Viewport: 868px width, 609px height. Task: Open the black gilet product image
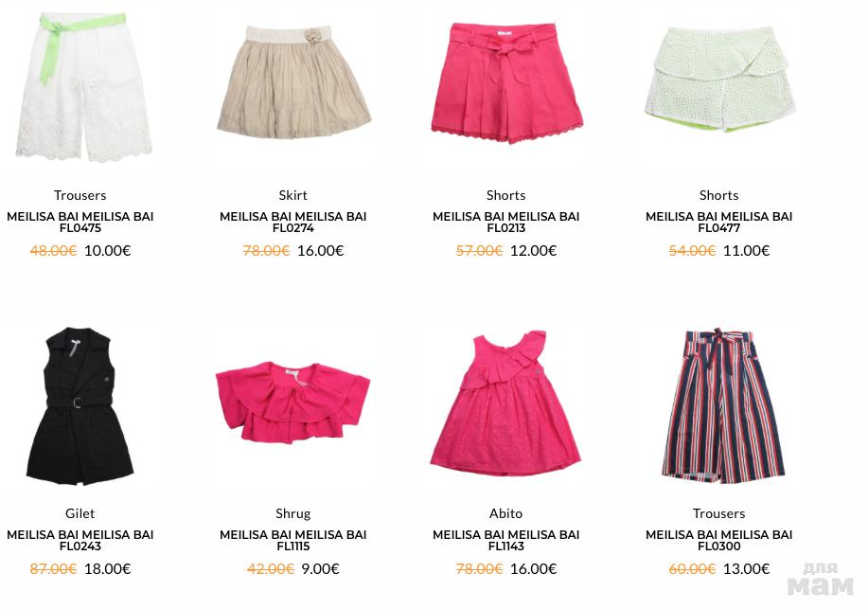(x=80, y=405)
